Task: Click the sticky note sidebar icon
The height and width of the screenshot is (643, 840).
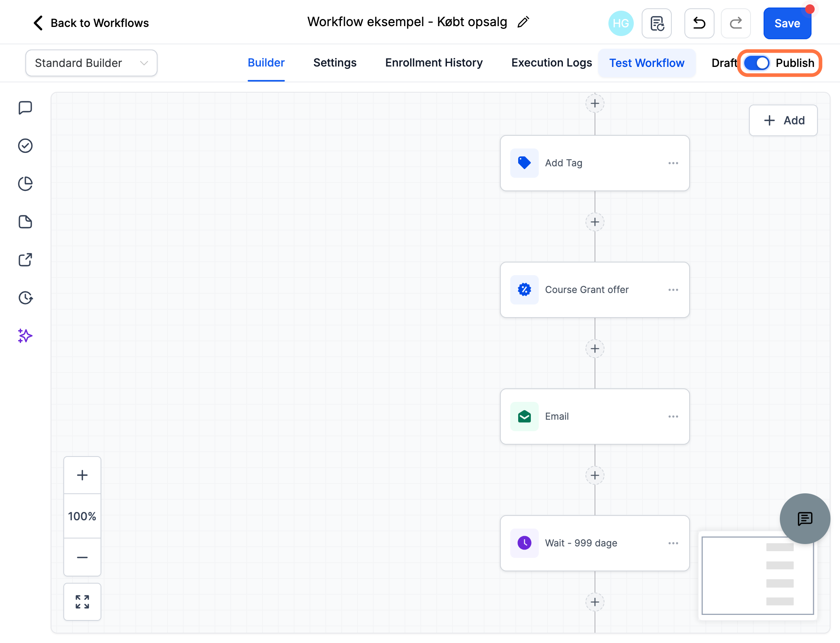Action: click(x=25, y=222)
